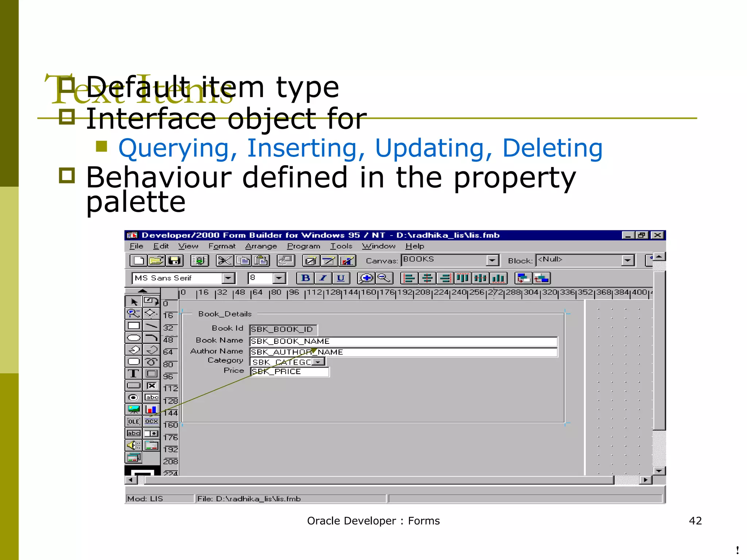Select the Check Box item tool
This screenshot has width=747, height=560.
tap(151, 385)
